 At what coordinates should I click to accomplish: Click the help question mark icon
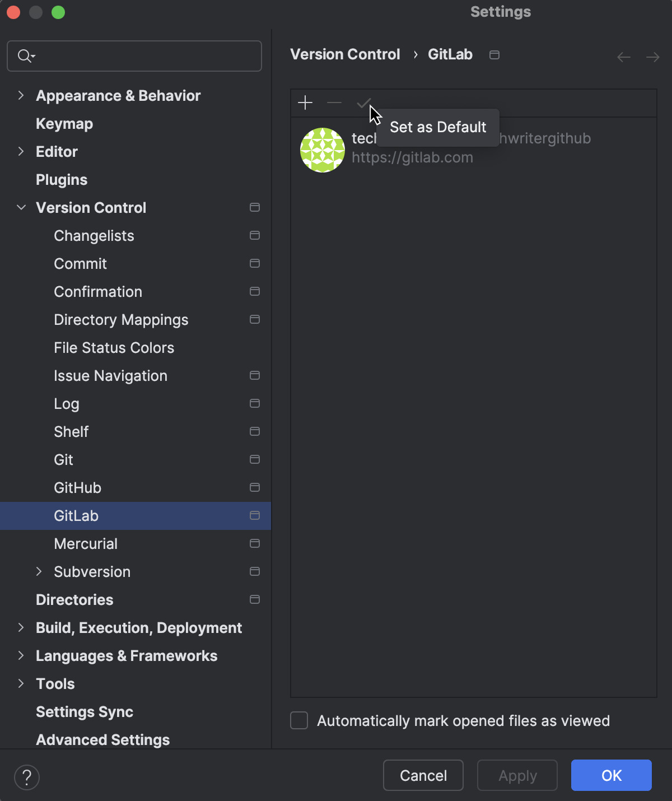coord(27,777)
